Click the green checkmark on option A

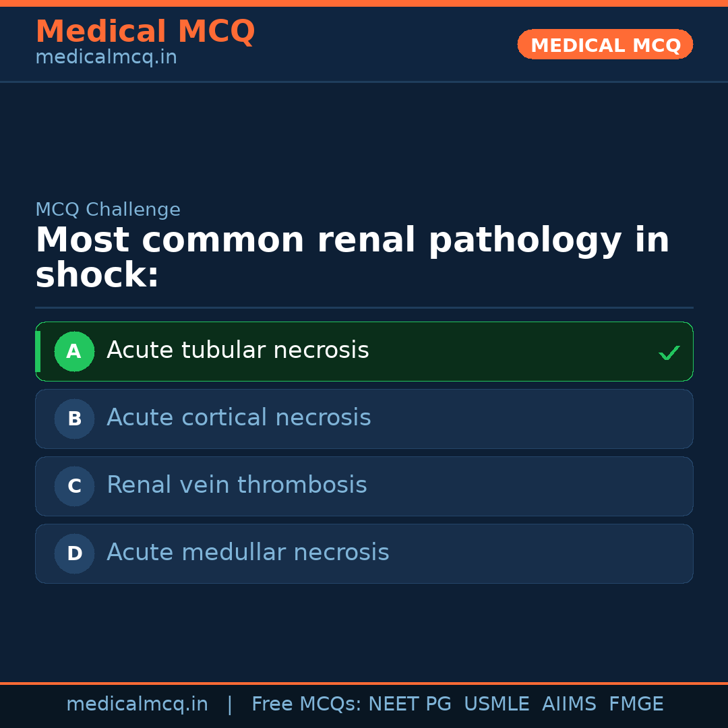tap(669, 353)
